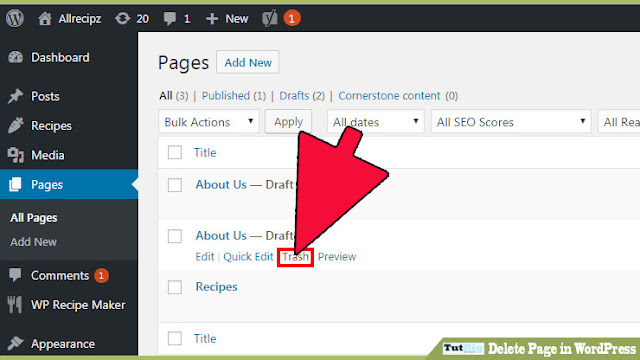The width and height of the screenshot is (640, 360).
Task: Open the All Pages submenu item
Action: [x=34, y=218]
